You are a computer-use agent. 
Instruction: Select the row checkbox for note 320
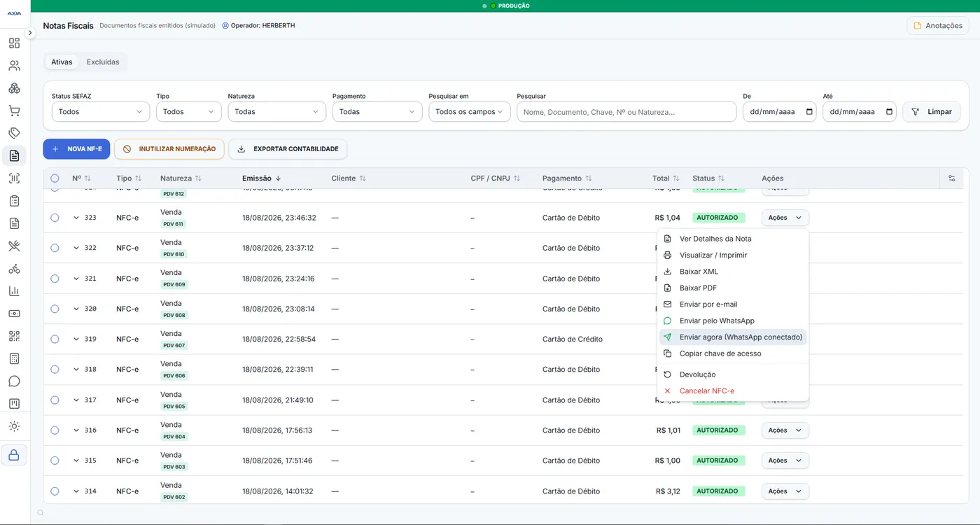pyautogui.click(x=55, y=309)
